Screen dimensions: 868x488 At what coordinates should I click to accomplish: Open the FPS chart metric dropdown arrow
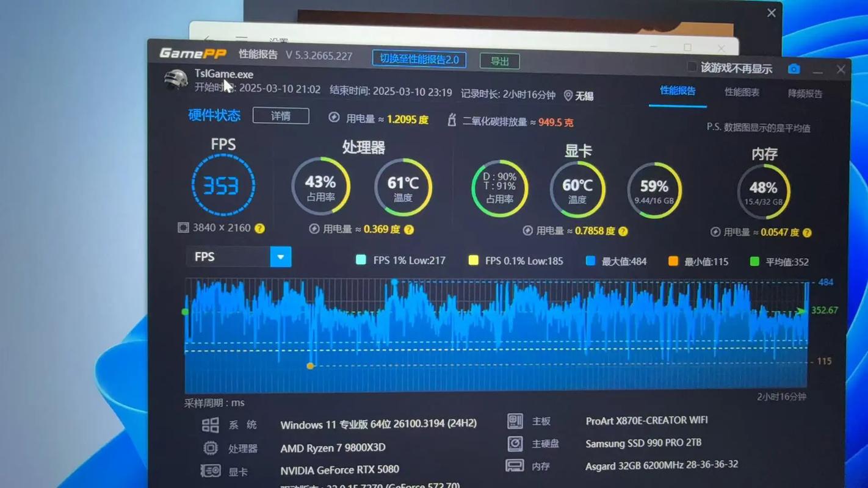click(x=280, y=257)
